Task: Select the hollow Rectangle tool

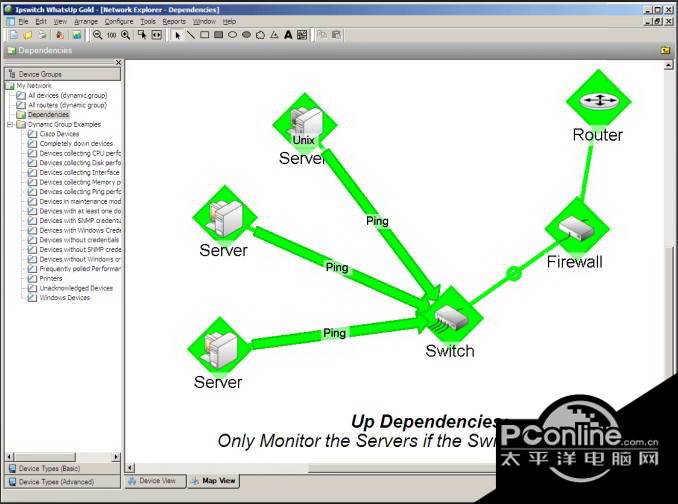Action: [205, 35]
